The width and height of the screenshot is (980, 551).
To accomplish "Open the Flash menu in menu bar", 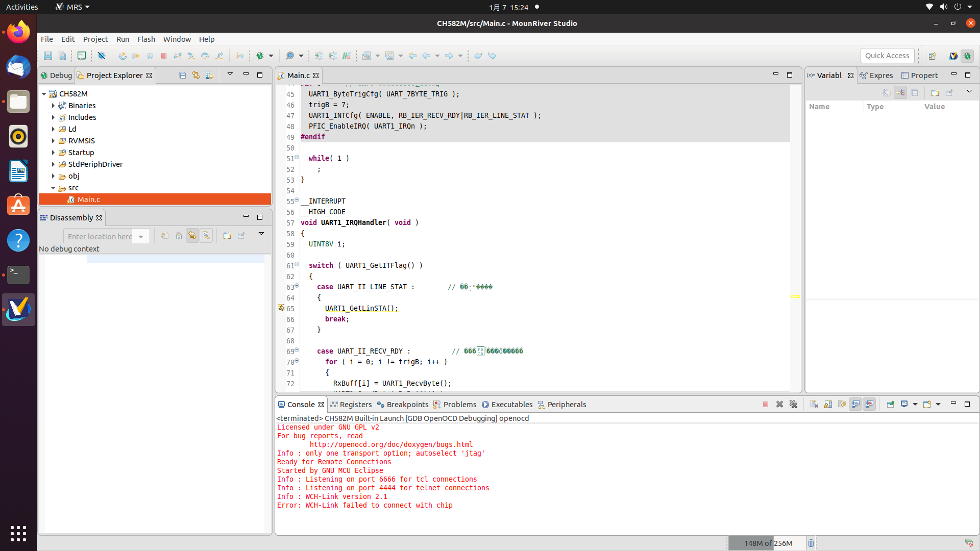I will 145,38.
